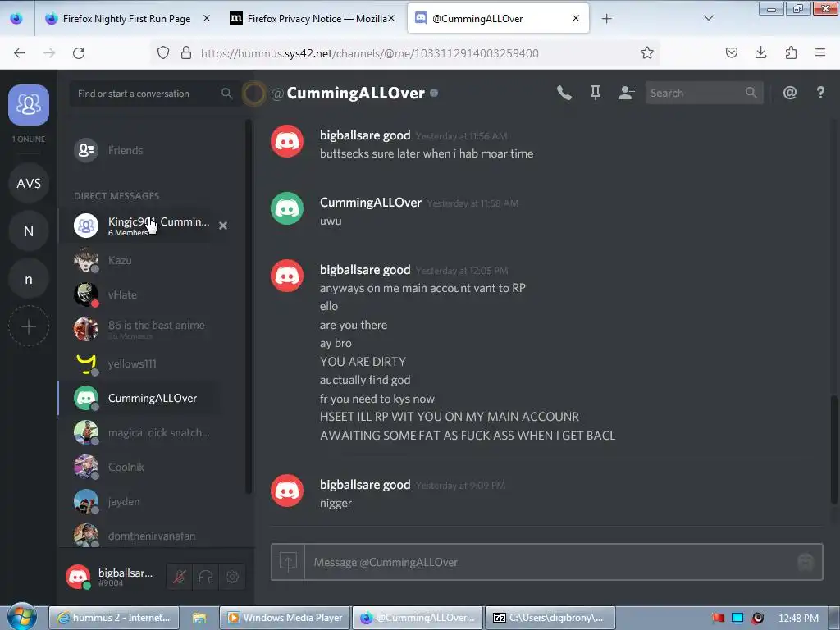Open the Windows Explorer taskbar folder icon
Screen dimensions: 840x630
tap(199, 618)
